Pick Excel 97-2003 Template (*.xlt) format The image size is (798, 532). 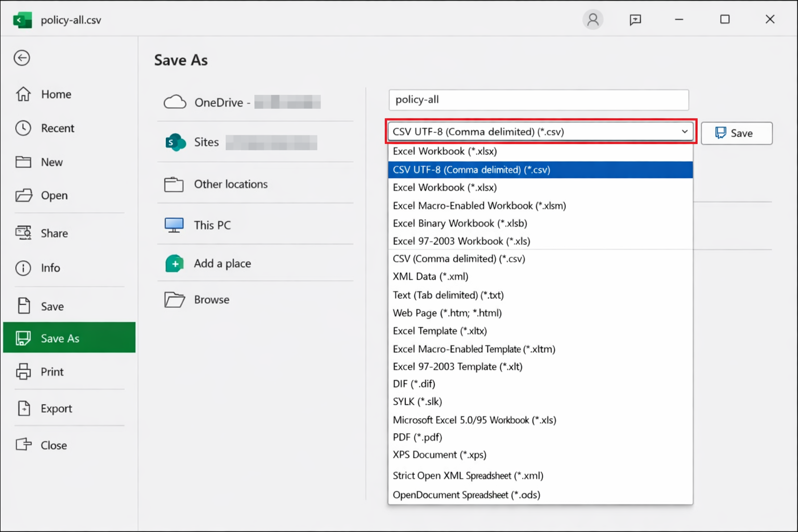[540, 367]
